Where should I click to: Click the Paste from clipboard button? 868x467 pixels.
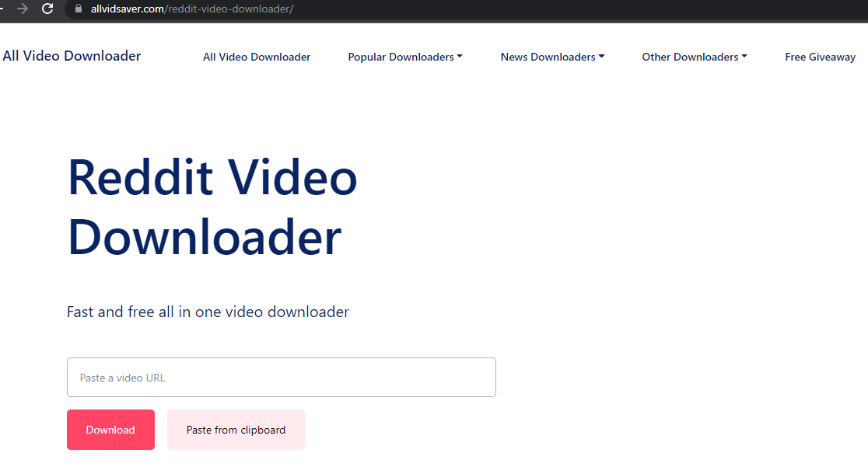click(236, 430)
